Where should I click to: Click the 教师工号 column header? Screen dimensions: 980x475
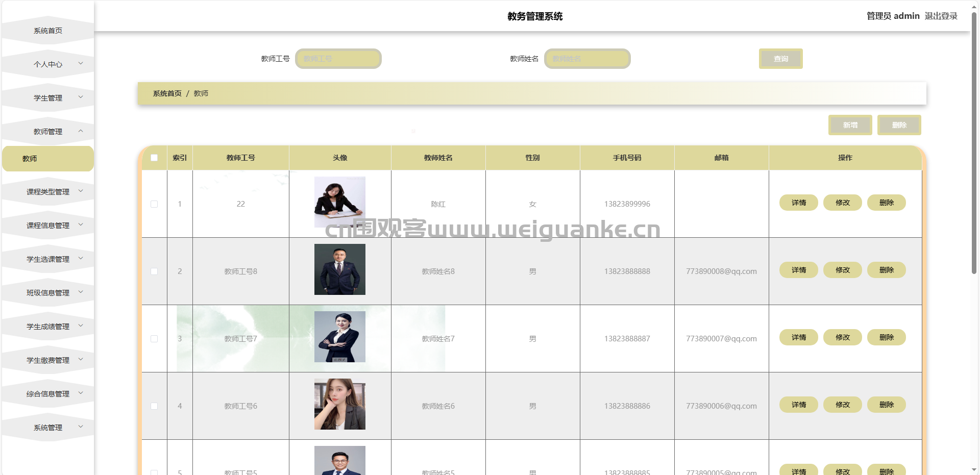point(241,158)
